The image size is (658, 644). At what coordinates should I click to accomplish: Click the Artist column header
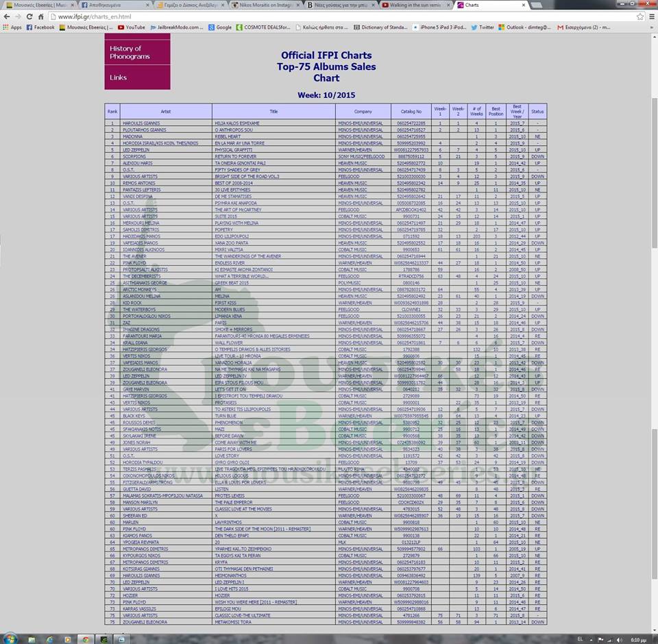166,112
